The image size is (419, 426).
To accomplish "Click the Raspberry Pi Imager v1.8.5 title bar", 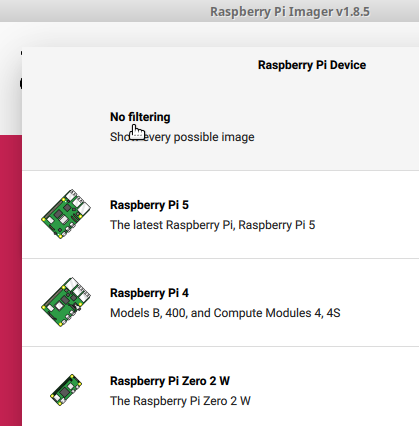I will 290,11.
